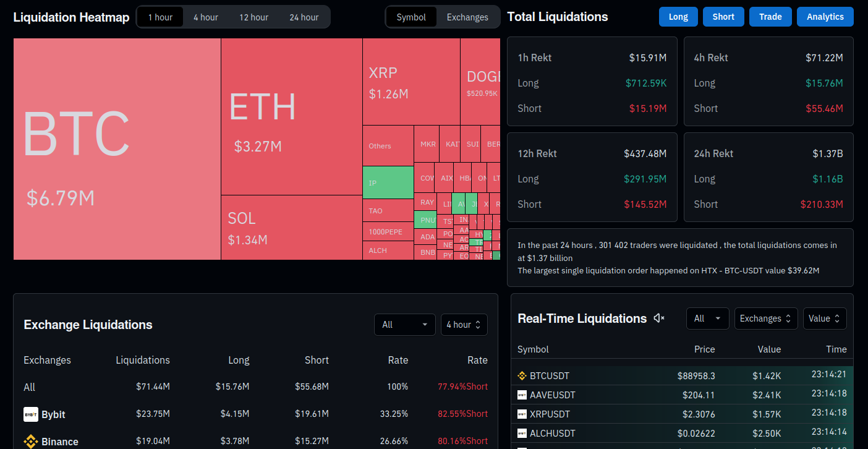The height and width of the screenshot is (449, 868).
Task: Open the 4 hour dropdown in Exchange Liquidations
Action: point(464,325)
